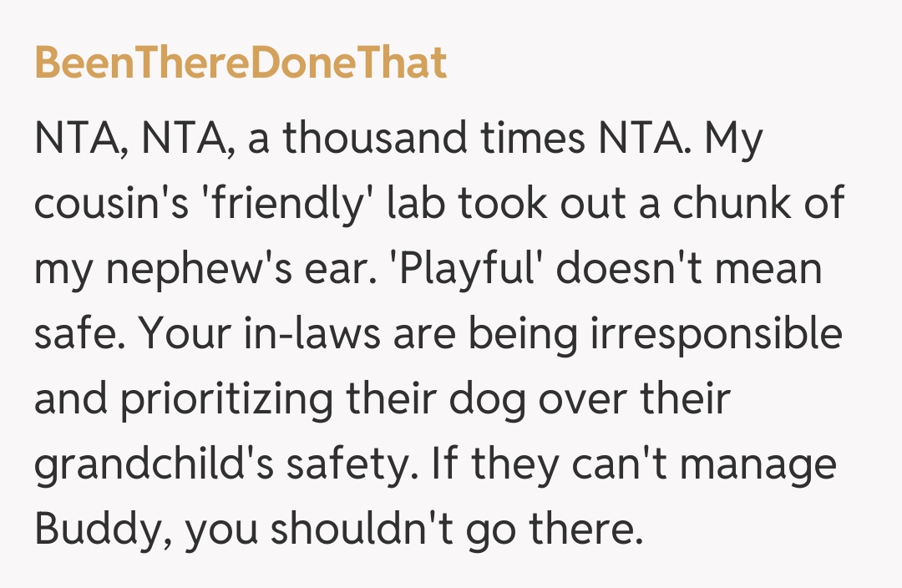Click the phrase "a thousand times NTA"

[464, 140]
